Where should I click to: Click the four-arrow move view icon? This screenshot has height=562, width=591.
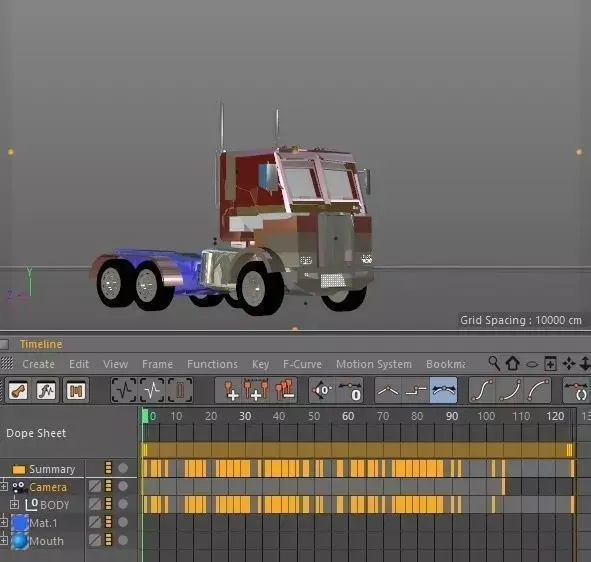pyautogui.click(x=569, y=364)
